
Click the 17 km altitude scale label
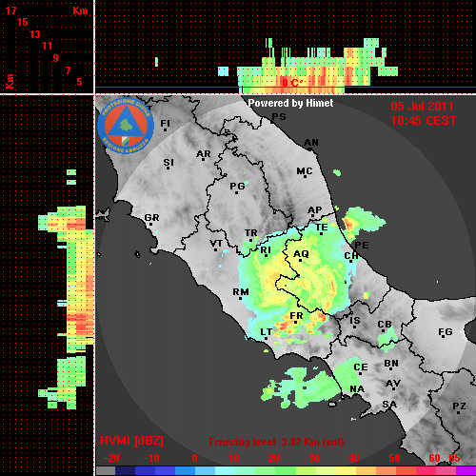point(10,10)
